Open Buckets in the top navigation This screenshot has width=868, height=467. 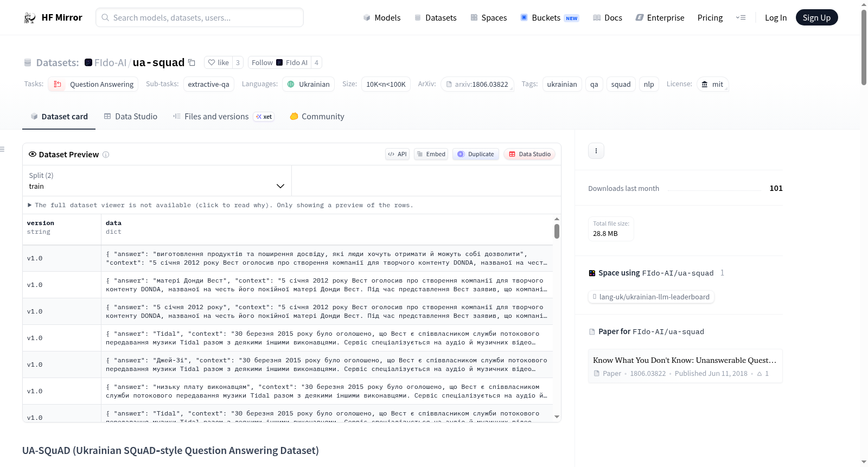click(550, 18)
